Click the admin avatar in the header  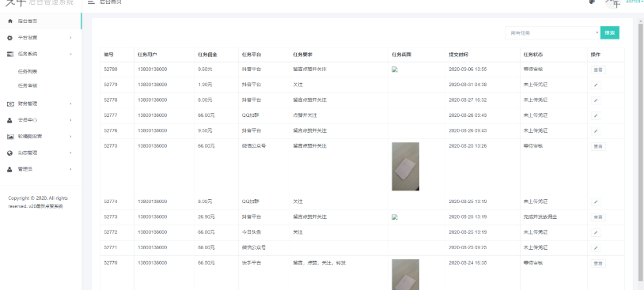[x=613, y=3]
